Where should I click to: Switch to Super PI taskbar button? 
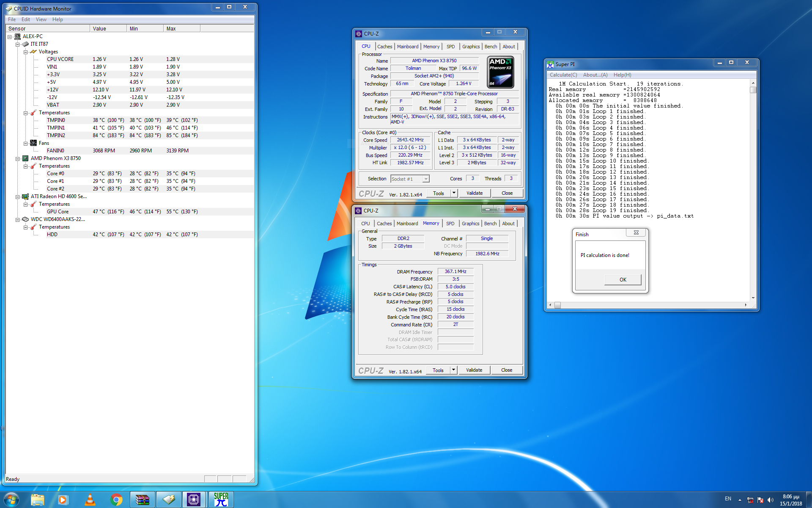221,500
